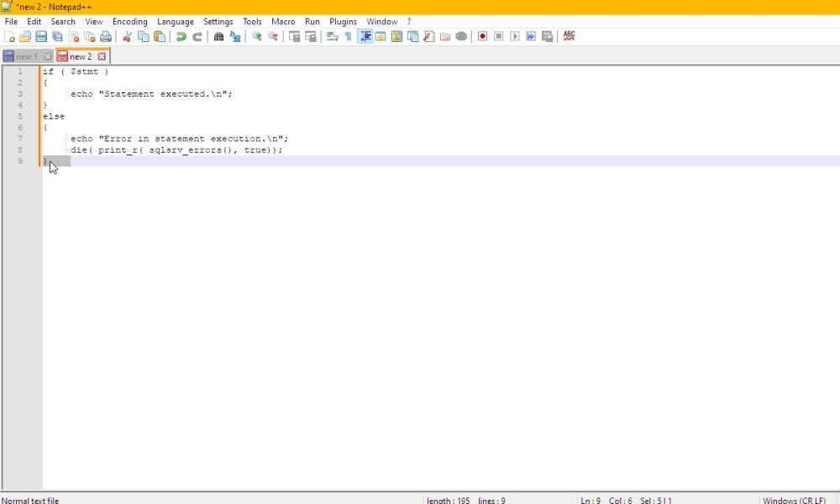Copy the selection with the Copy icon

tap(144, 36)
